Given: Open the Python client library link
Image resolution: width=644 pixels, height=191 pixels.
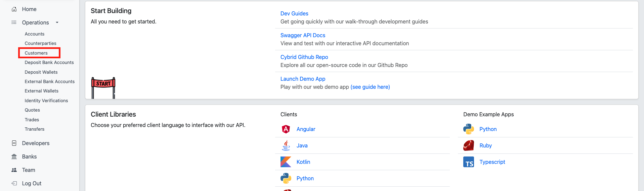Looking at the screenshot, I should 305,178.
